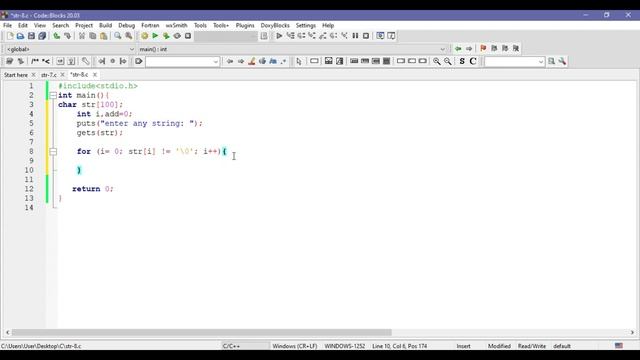Copy selection toolbar icon
Viewport: 640px width, 360px height.
click(x=93, y=36)
